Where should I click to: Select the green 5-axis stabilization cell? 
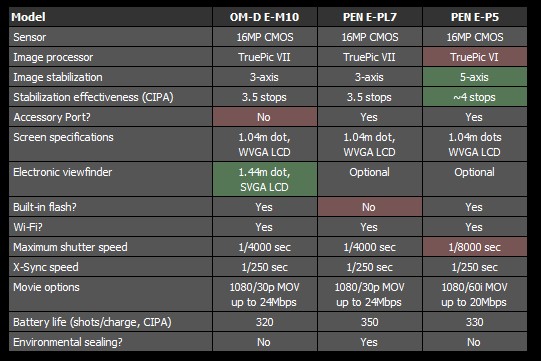tap(475, 77)
